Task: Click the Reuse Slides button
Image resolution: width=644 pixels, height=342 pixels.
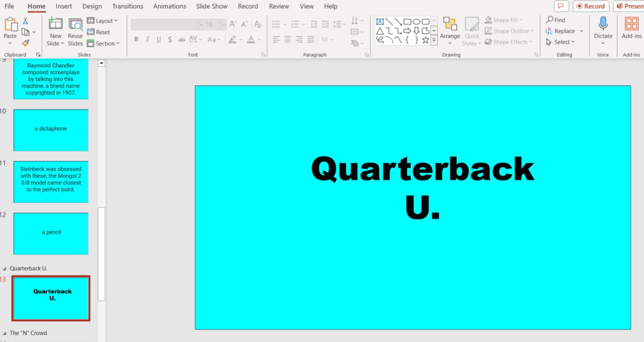Action: click(x=75, y=30)
